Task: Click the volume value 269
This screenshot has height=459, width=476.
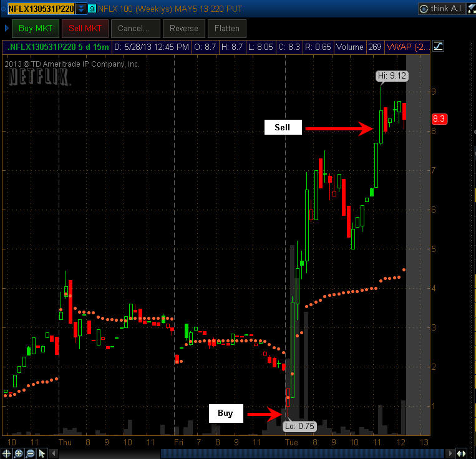Action: click(375, 47)
